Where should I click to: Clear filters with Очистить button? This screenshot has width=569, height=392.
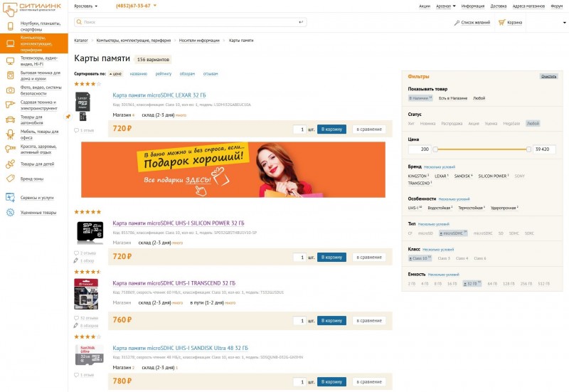click(x=548, y=76)
